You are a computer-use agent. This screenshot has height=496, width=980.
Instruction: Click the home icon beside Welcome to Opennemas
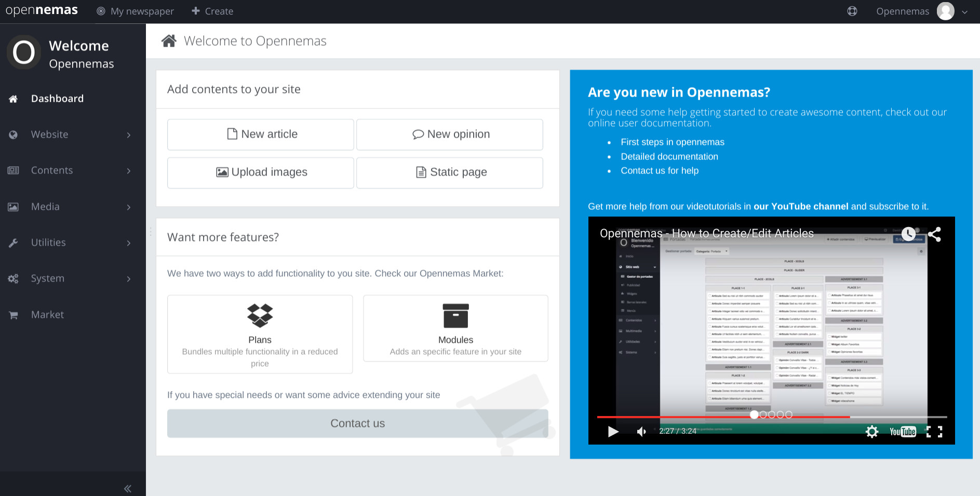[x=169, y=41]
